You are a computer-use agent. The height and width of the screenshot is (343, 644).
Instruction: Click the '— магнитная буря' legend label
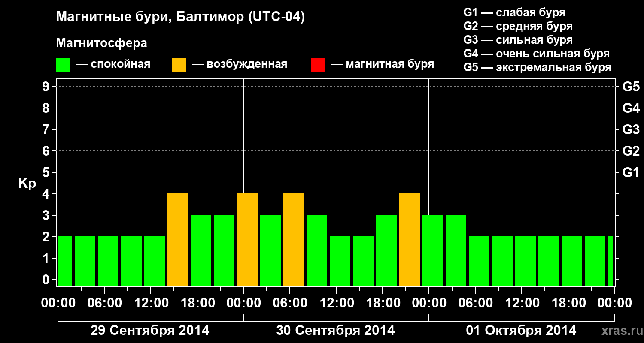tap(383, 64)
